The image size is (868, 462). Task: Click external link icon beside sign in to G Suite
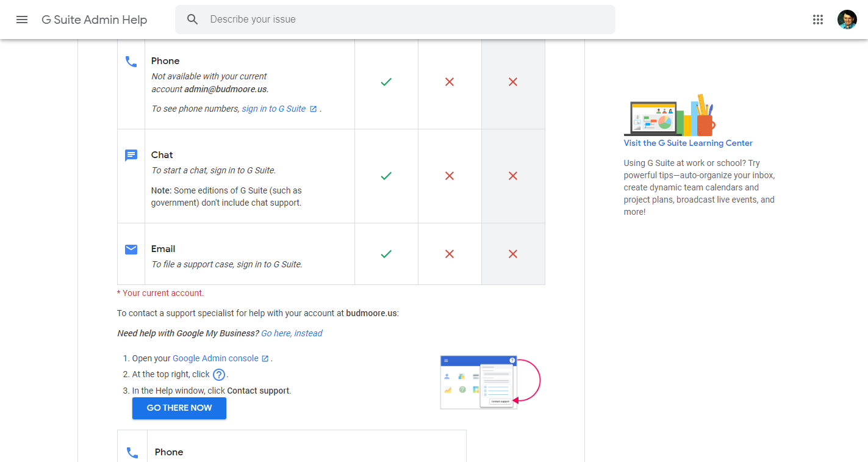pyautogui.click(x=314, y=109)
